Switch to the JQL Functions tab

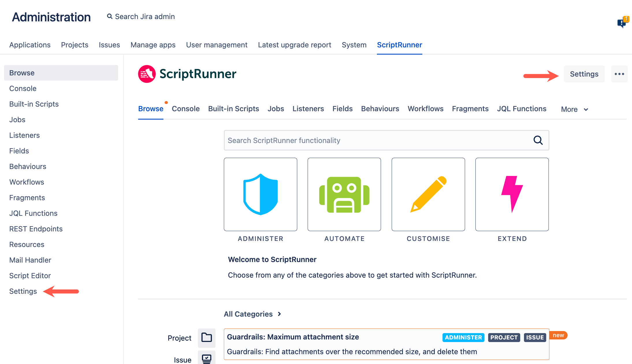click(x=522, y=109)
